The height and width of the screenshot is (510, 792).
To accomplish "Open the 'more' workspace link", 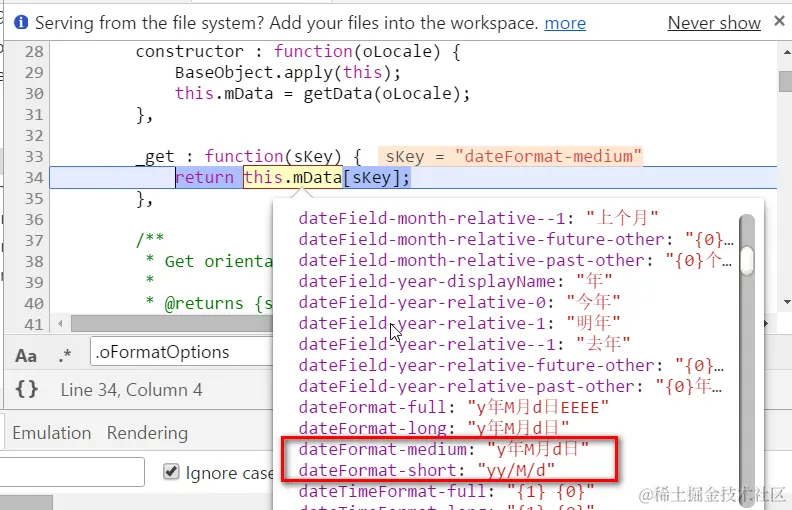I will [x=565, y=23].
